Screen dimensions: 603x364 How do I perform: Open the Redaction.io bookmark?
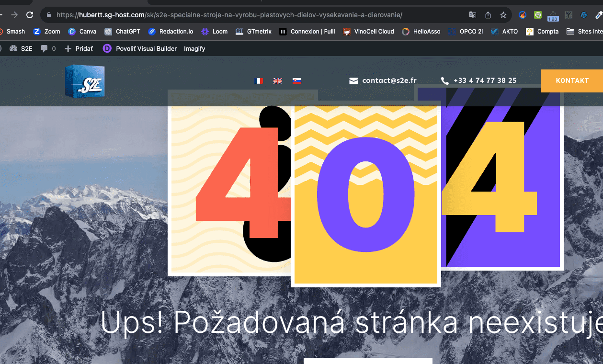171,32
